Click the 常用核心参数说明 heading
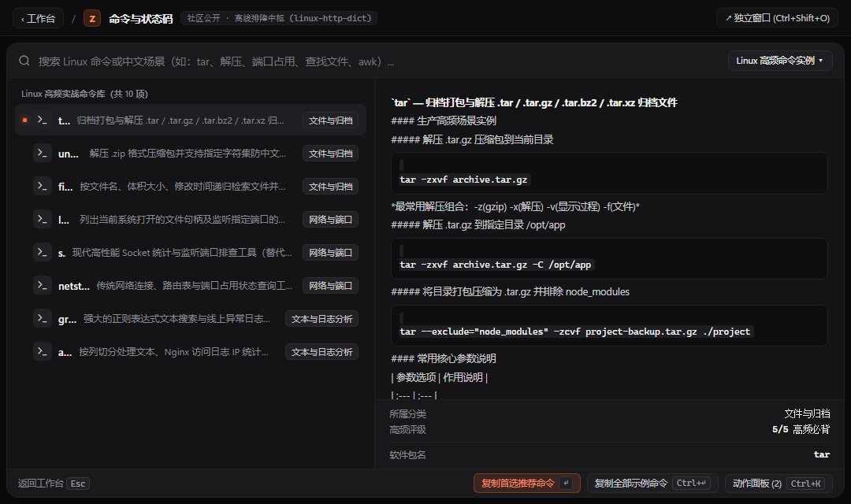The height and width of the screenshot is (504, 851). (x=444, y=358)
